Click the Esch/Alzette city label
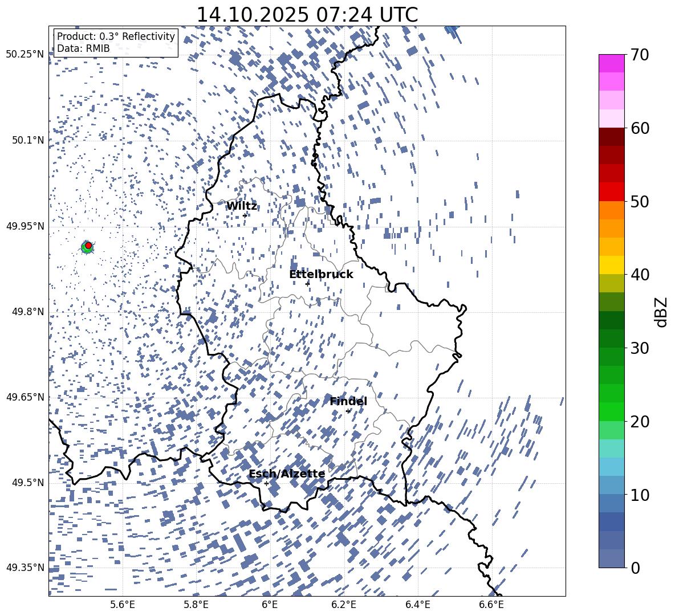Screen dimensions: 675x616 [287, 474]
